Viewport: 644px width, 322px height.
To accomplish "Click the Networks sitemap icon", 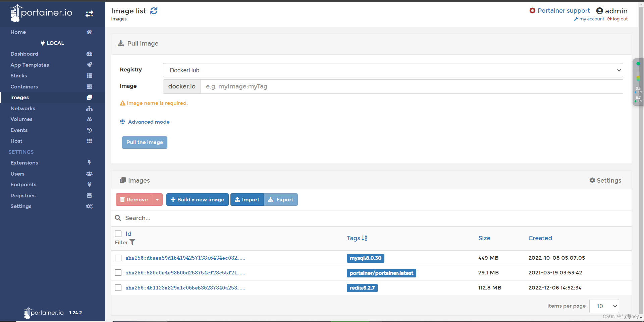I will (89, 109).
